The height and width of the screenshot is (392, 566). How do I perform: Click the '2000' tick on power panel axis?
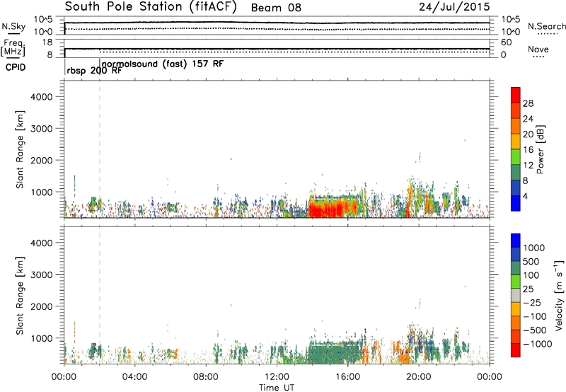click(41, 160)
